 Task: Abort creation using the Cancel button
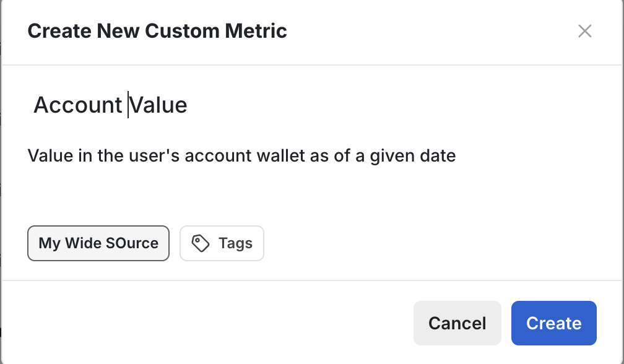(457, 323)
